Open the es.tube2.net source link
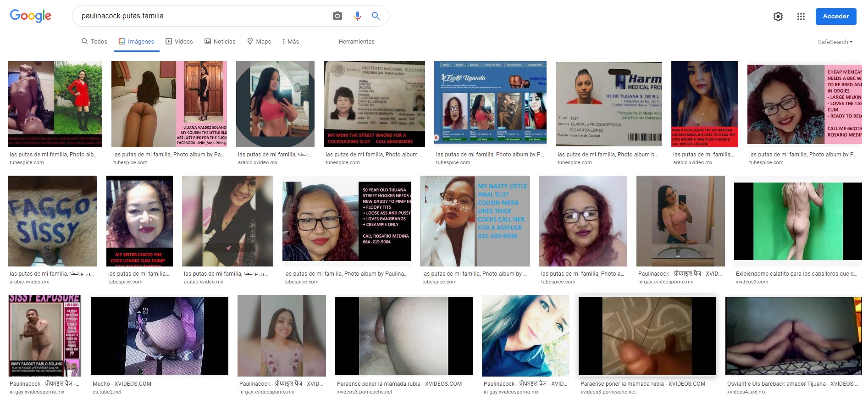The height and width of the screenshot is (405, 868). coord(107,392)
